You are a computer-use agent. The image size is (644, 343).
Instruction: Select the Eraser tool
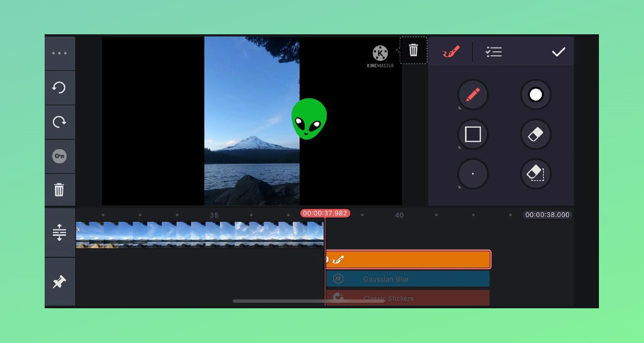point(535,134)
